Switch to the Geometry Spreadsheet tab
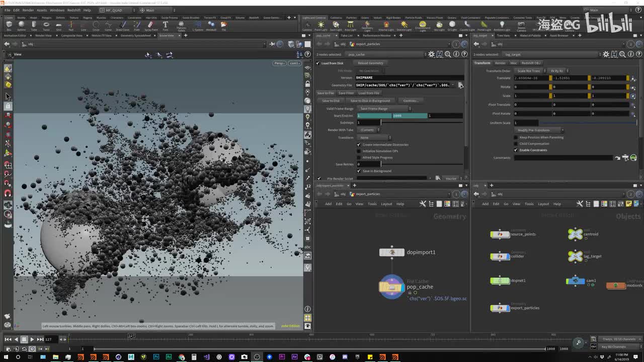 tap(135, 36)
